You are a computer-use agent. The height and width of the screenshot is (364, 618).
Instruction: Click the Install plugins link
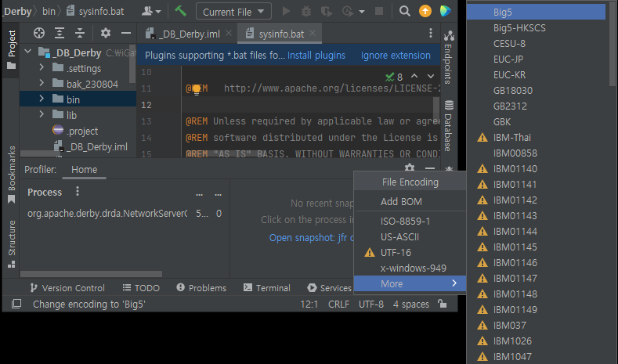click(x=316, y=56)
